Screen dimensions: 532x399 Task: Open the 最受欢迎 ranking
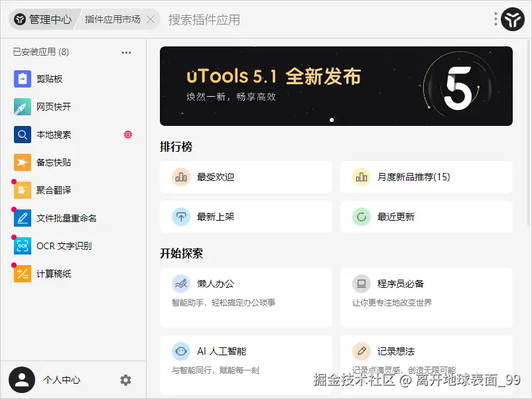tap(246, 177)
